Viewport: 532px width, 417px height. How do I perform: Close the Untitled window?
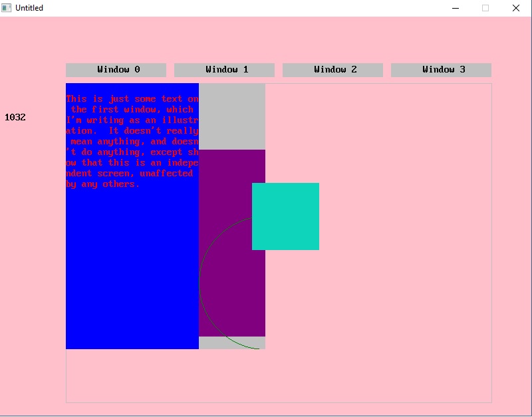coord(516,8)
